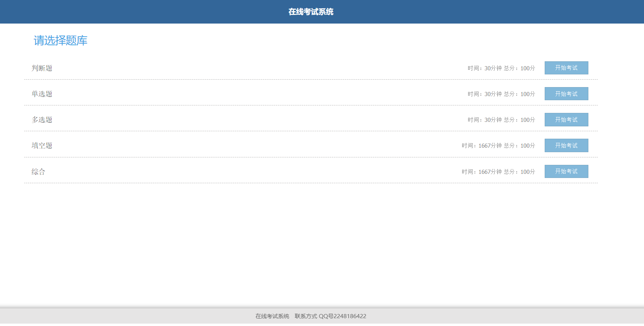Start the 判断题 exam
This screenshot has height=326, width=644.
pyautogui.click(x=566, y=68)
